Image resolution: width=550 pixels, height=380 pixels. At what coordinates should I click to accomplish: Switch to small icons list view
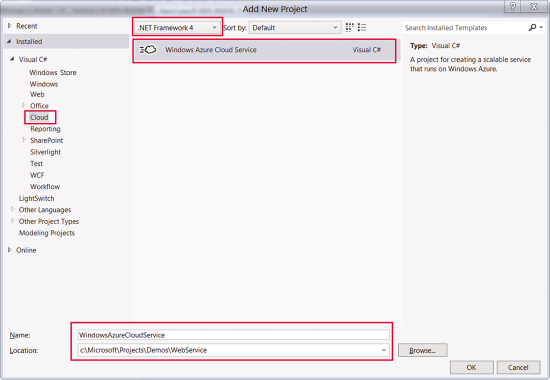[362, 27]
